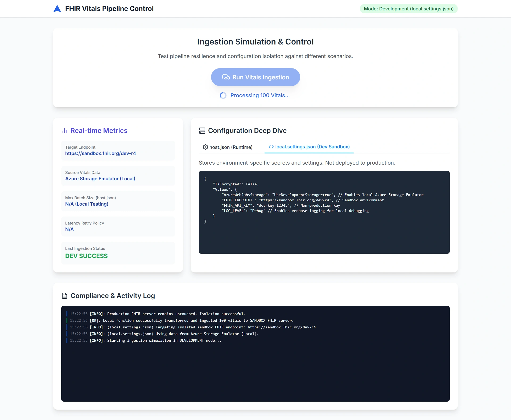Viewport: 511px width, 420px height.
Task: Switch to host.json (Runtime) tab
Action: (x=228, y=147)
